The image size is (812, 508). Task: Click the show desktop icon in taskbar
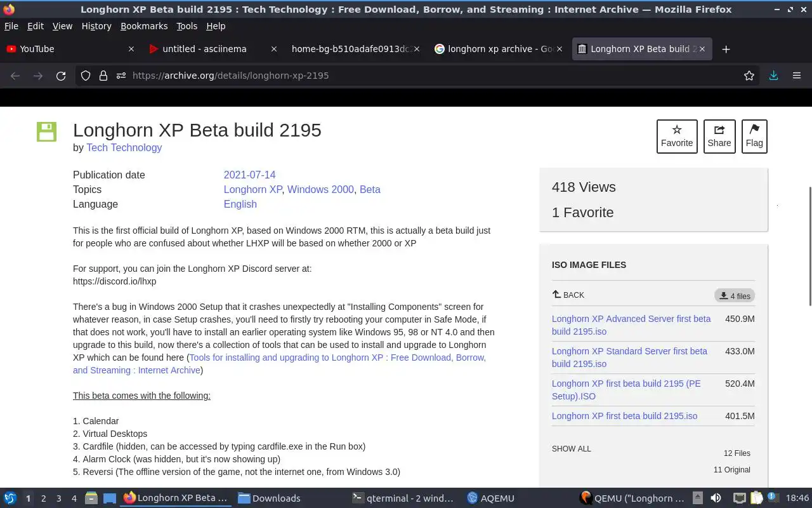109,498
